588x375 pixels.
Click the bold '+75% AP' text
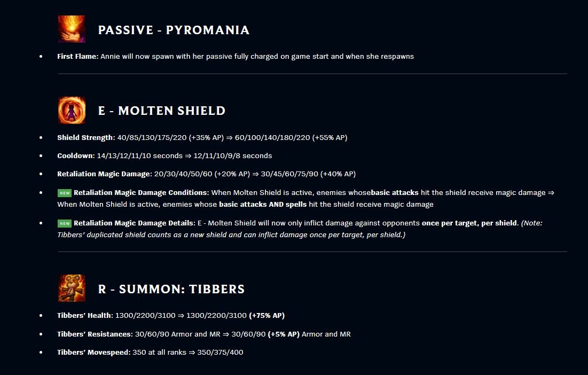tap(267, 315)
